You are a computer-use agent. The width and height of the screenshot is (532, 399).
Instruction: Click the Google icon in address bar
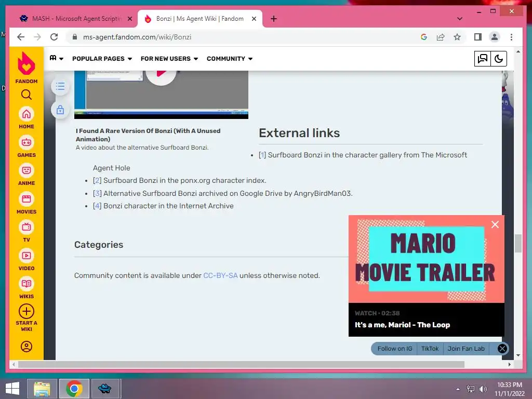coord(424,37)
